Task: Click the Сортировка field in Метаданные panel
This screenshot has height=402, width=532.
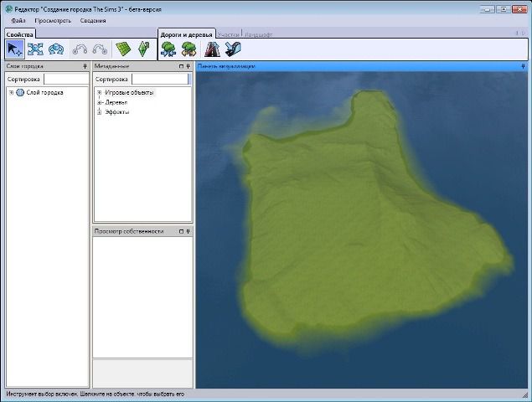Action: (159, 79)
